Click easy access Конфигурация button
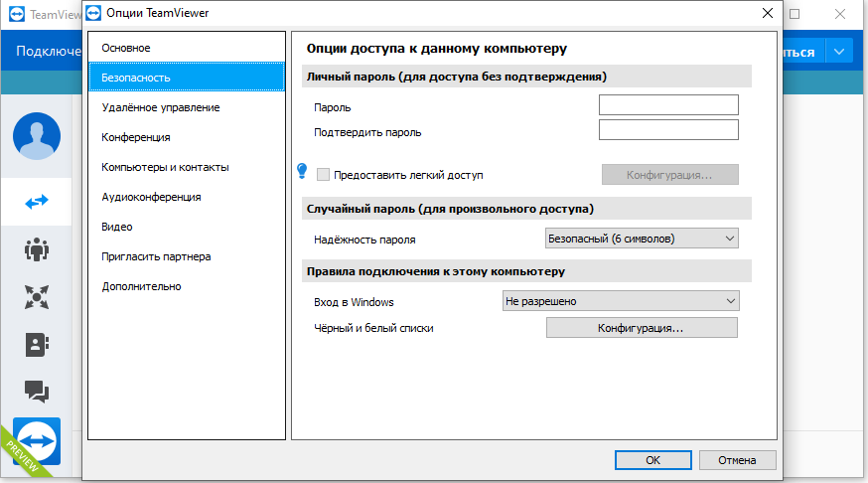This screenshot has width=868, height=483. (x=669, y=175)
